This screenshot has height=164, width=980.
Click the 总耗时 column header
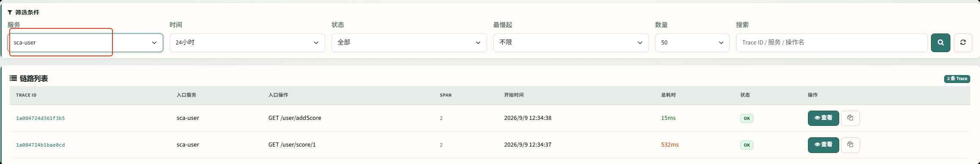pos(668,95)
